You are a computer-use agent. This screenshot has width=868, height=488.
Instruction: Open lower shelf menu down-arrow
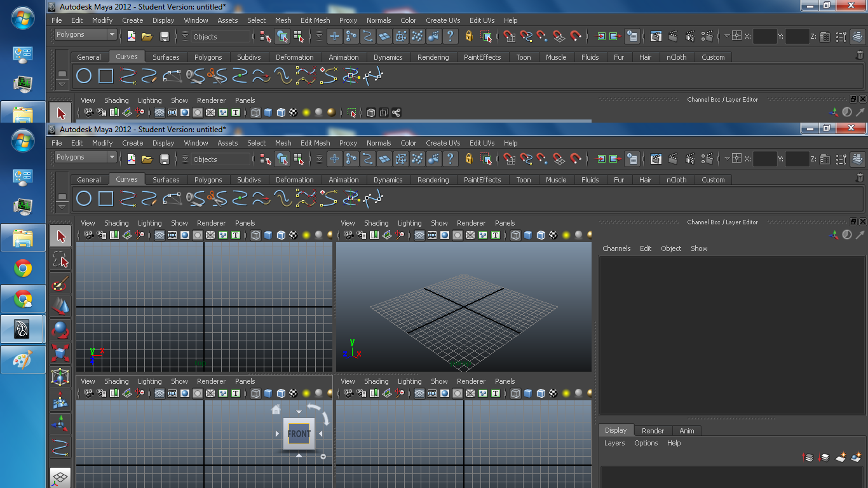pyautogui.click(x=62, y=206)
